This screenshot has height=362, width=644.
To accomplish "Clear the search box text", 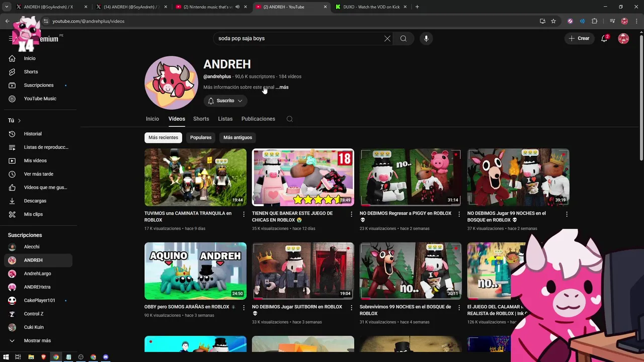I will coord(387,39).
